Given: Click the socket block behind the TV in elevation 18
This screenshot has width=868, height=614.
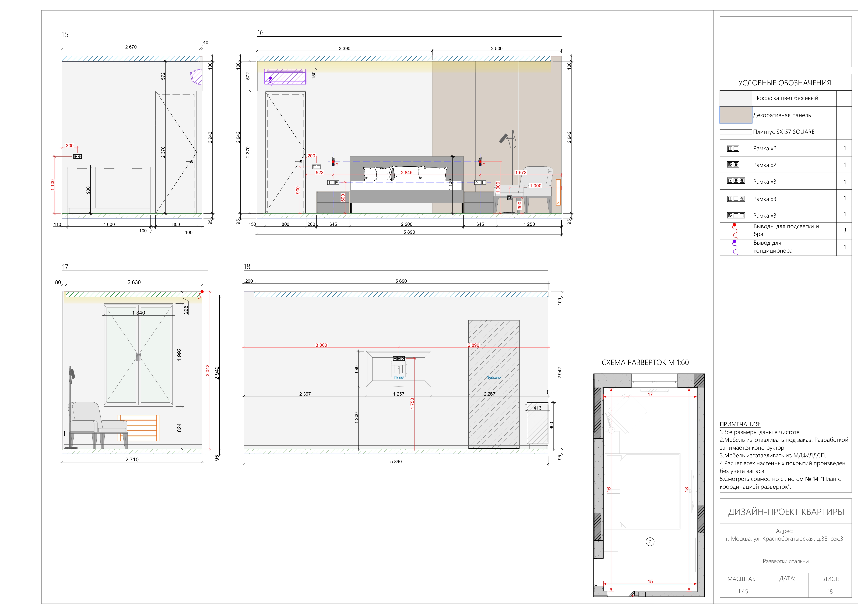Looking at the screenshot, I should tap(399, 358).
